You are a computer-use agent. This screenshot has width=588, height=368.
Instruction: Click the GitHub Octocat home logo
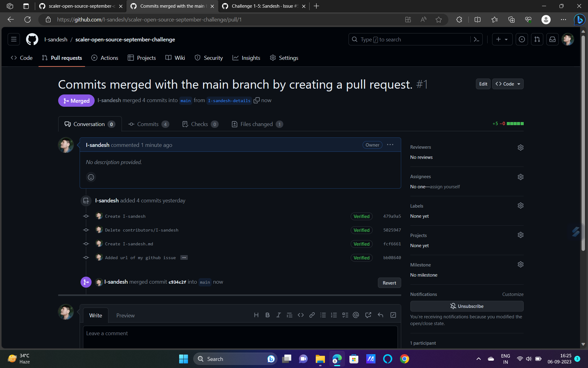pyautogui.click(x=32, y=40)
